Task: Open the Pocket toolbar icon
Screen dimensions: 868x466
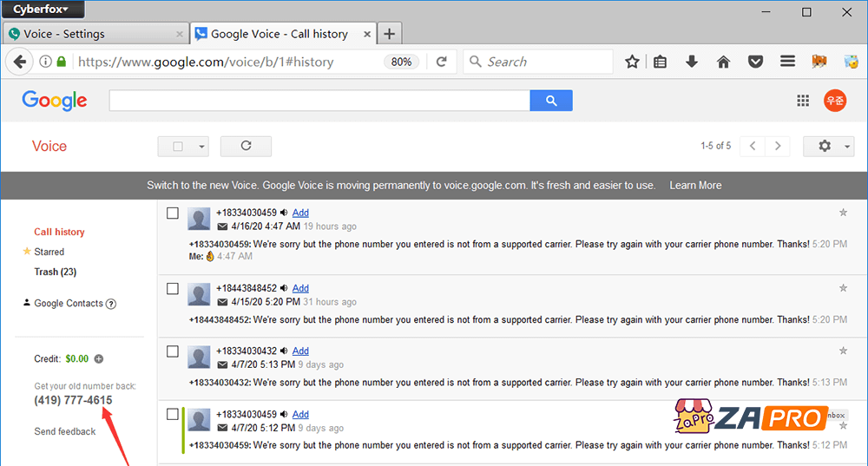Action: point(755,62)
